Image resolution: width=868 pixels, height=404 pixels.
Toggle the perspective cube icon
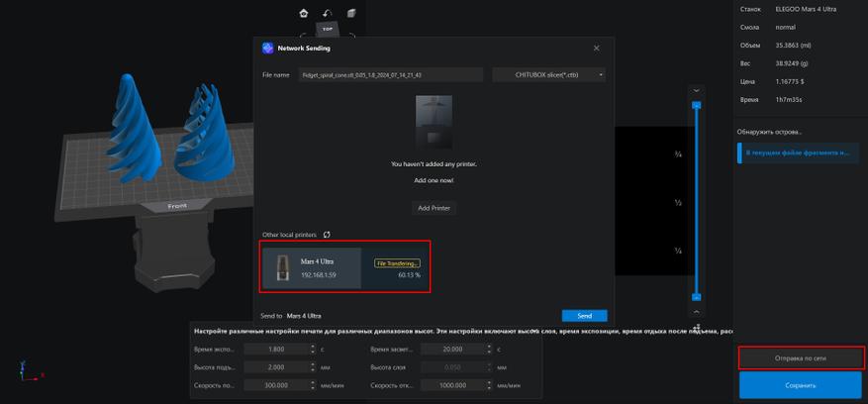pos(351,13)
